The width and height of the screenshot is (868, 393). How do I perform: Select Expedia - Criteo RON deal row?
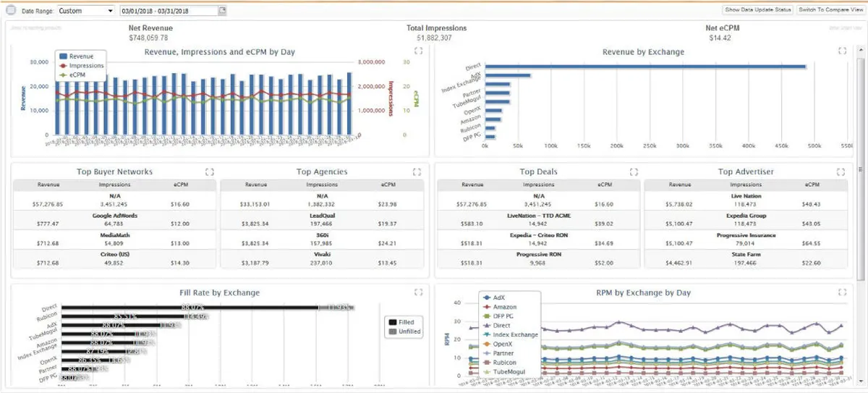(539, 240)
